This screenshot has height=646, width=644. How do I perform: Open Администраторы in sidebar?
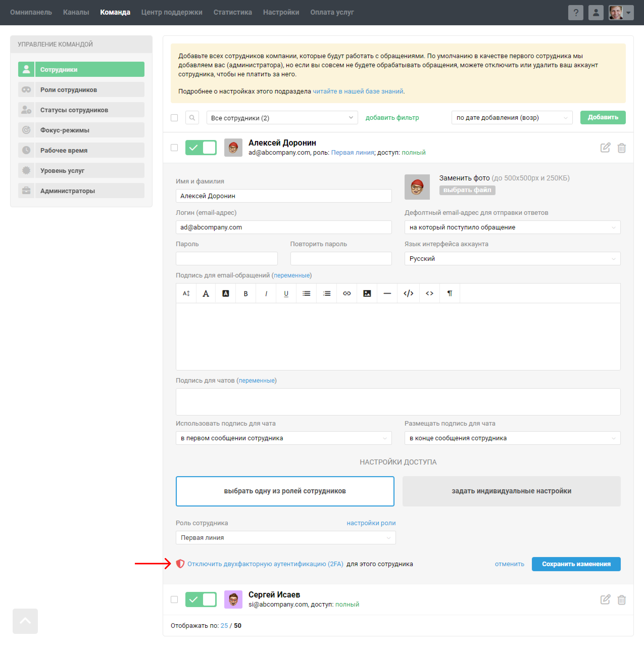point(81,191)
